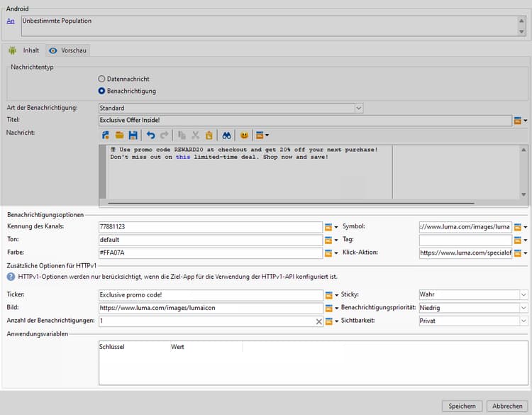Click the redo arrow icon
This screenshot has width=532, height=415.
coord(165,135)
